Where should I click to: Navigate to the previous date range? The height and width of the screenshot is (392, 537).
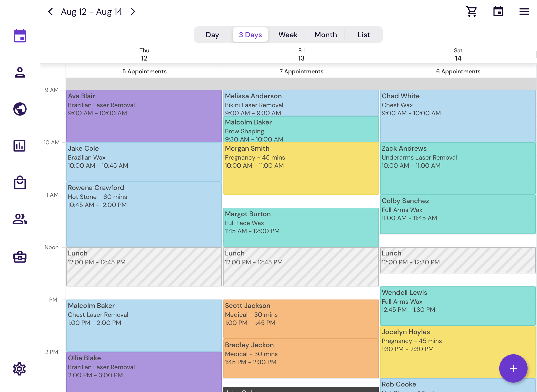tap(50, 12)
